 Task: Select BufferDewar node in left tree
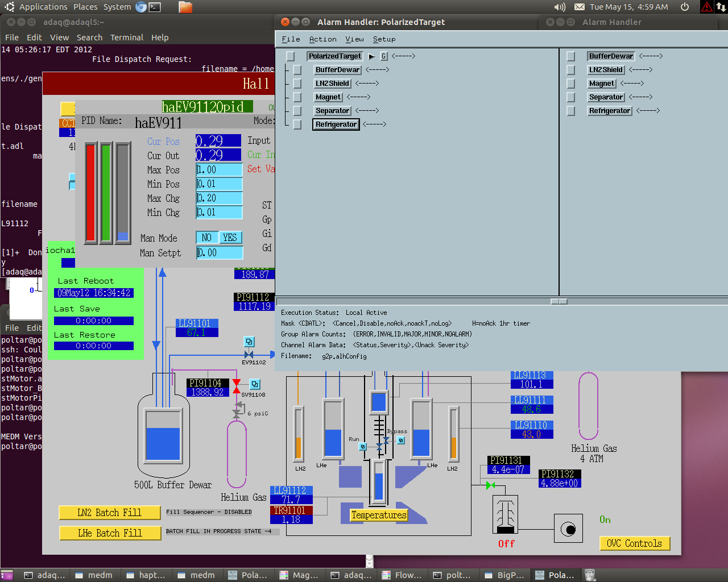click(x=338, y=70)
